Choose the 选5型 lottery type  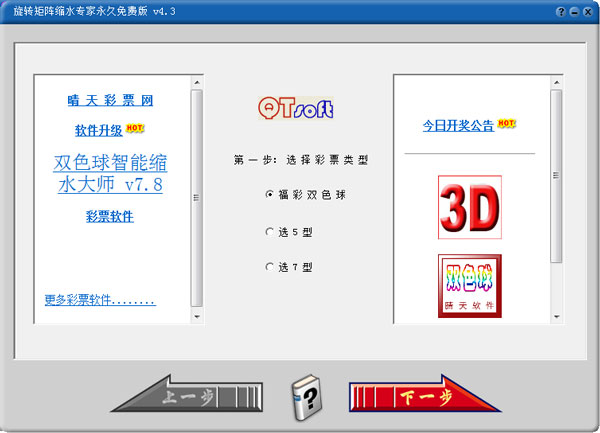pos(269,231)
